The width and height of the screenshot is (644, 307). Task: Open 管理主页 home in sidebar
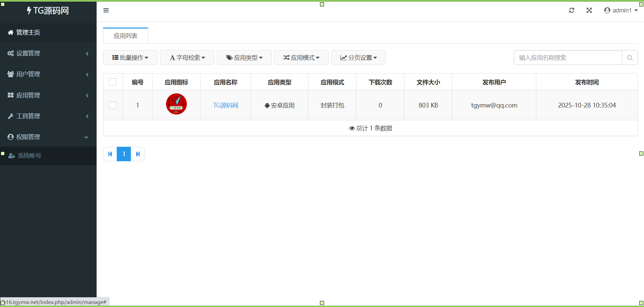coord(28,33)
